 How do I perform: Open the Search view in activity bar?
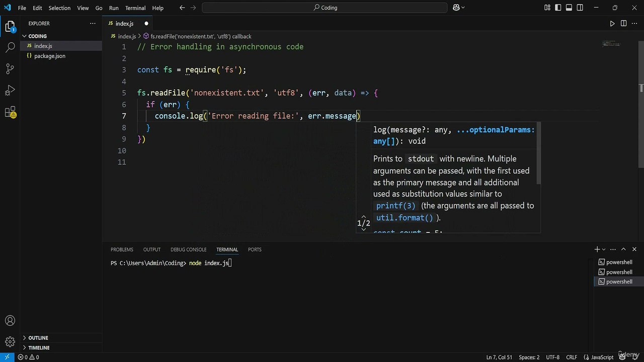(10, 48)
